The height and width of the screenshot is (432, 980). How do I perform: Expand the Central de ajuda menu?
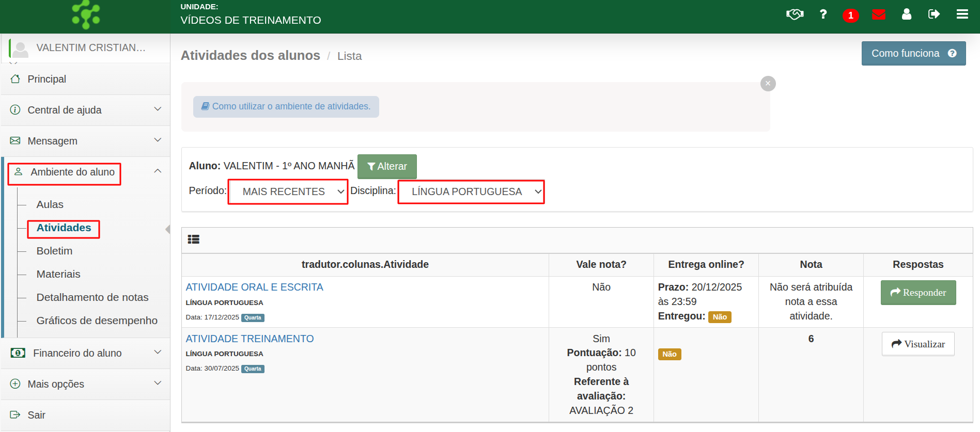(x=86, y=110)
